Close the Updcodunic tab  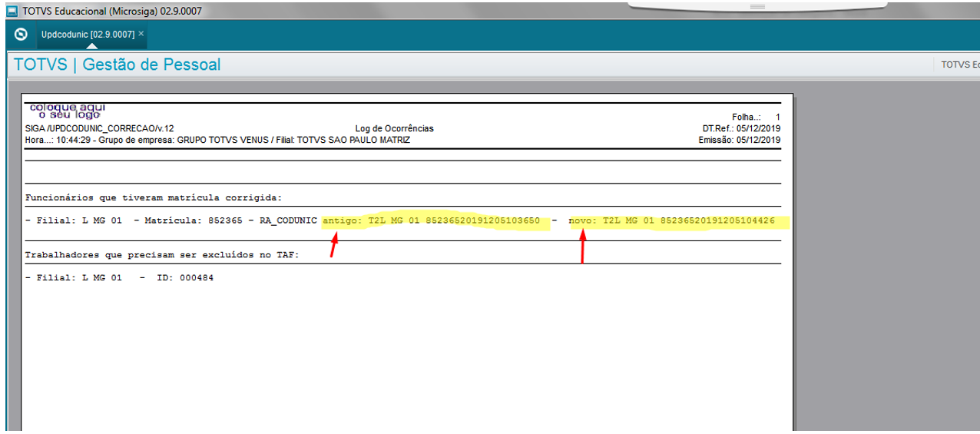141,34
